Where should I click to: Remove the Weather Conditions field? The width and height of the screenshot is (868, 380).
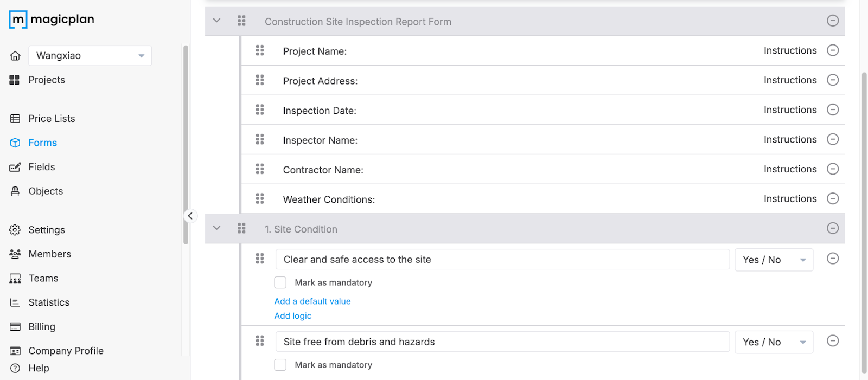[833, 198]
